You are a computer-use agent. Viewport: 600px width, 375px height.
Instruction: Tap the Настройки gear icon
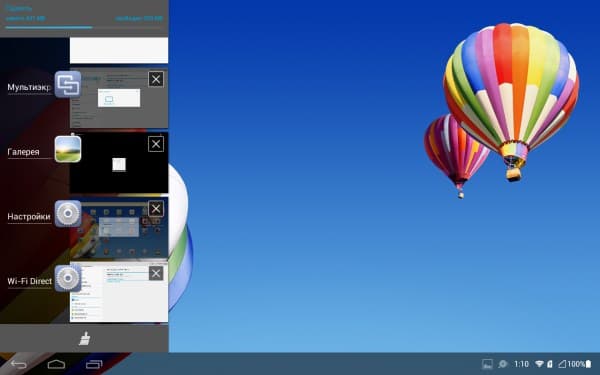68,214
